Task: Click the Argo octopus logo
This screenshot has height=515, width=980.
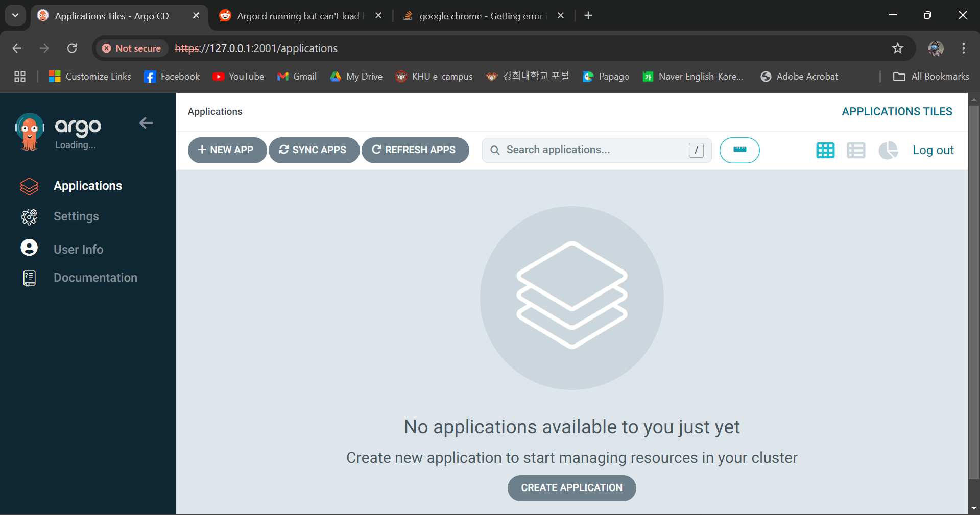Action: 30,132
